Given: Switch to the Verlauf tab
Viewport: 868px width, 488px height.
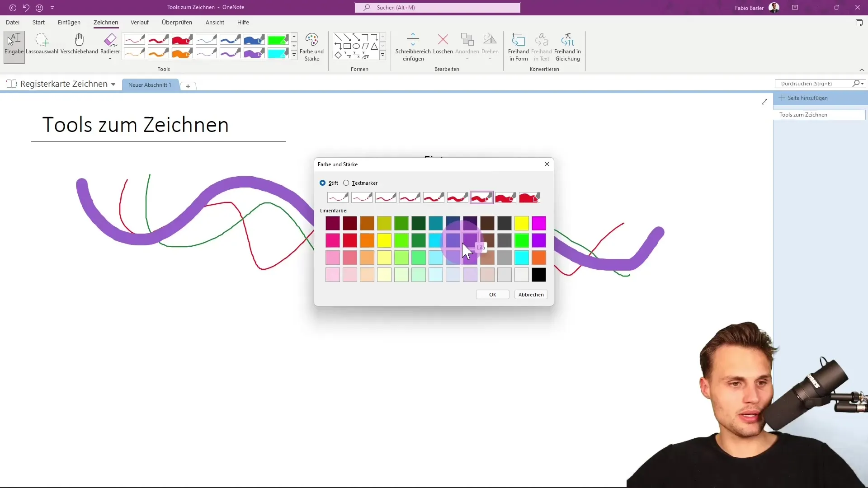Looking at the screenshot, I should pos(139,22).
